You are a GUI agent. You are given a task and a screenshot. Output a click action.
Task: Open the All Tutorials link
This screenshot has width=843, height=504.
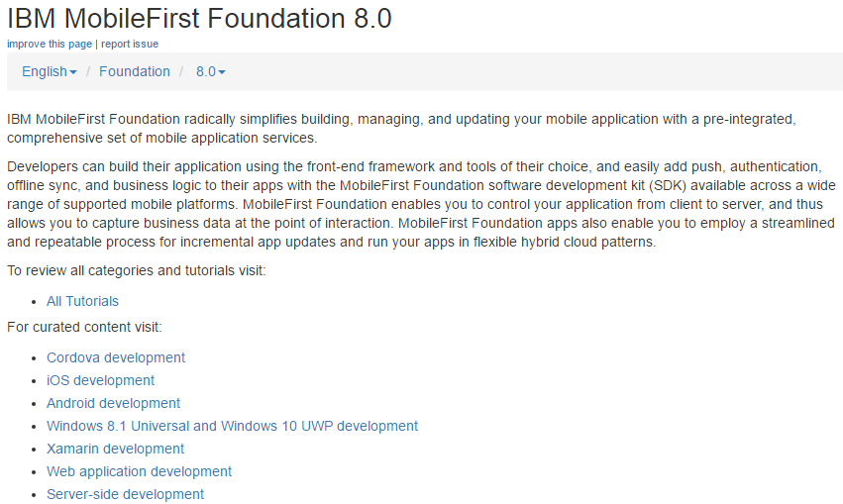(82, 301)
